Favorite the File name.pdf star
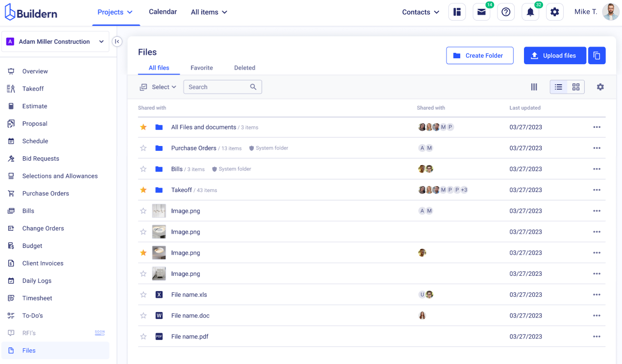The height and width of the screenshot is (364, 622). (x=143, y=337)
